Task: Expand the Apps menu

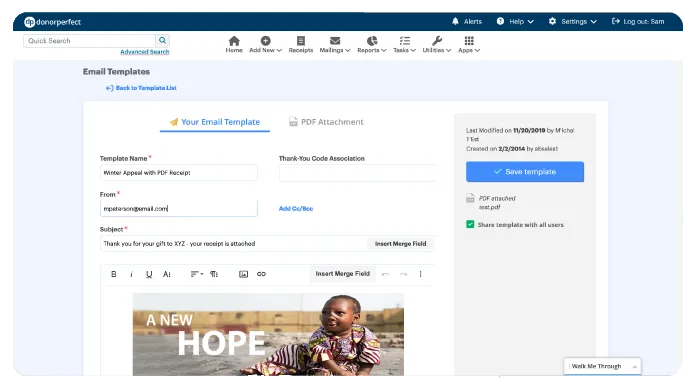Action: 469,45
